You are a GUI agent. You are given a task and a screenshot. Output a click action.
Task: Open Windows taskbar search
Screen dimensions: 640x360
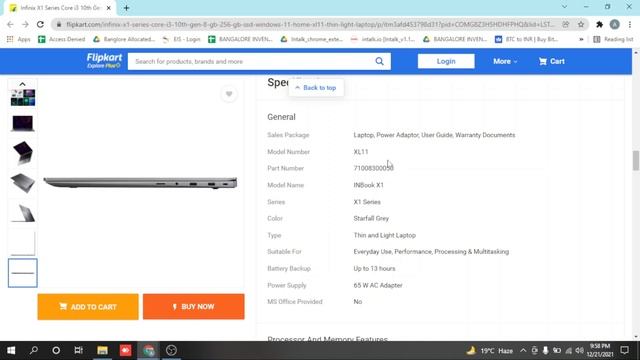pyautogui.click(x=34, y=350)
